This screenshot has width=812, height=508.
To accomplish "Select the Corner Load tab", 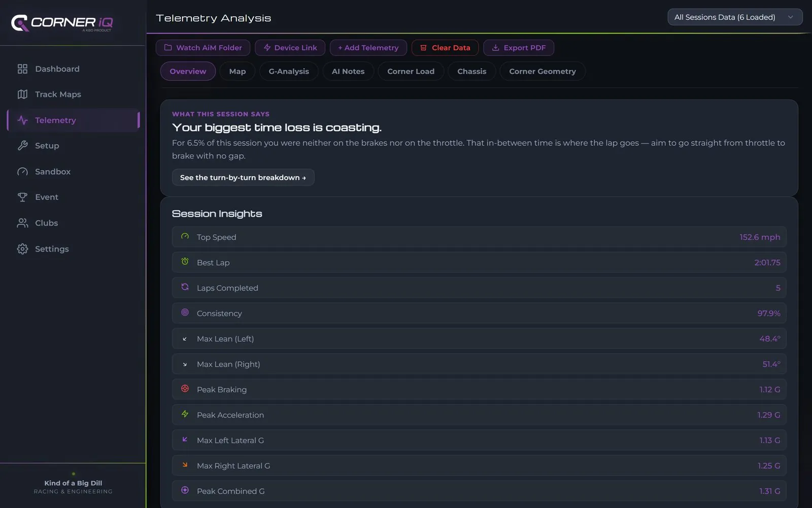I will [411, 71].
